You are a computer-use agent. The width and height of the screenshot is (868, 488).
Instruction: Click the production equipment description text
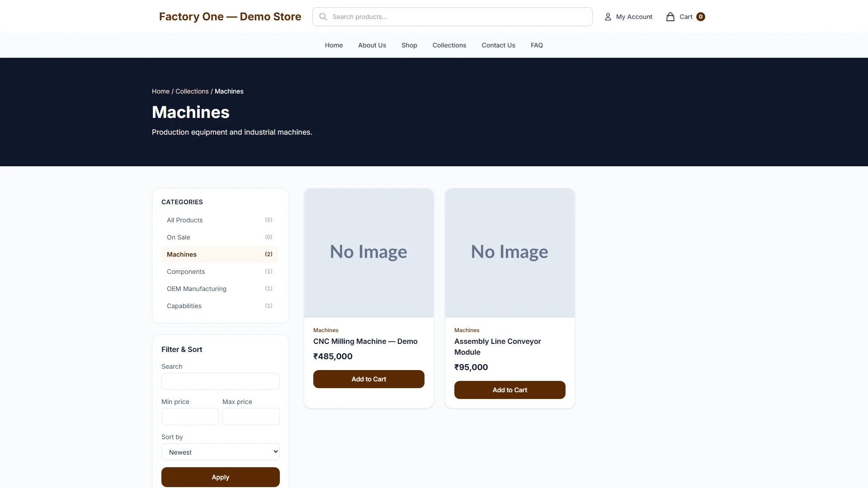coord(232,132)
